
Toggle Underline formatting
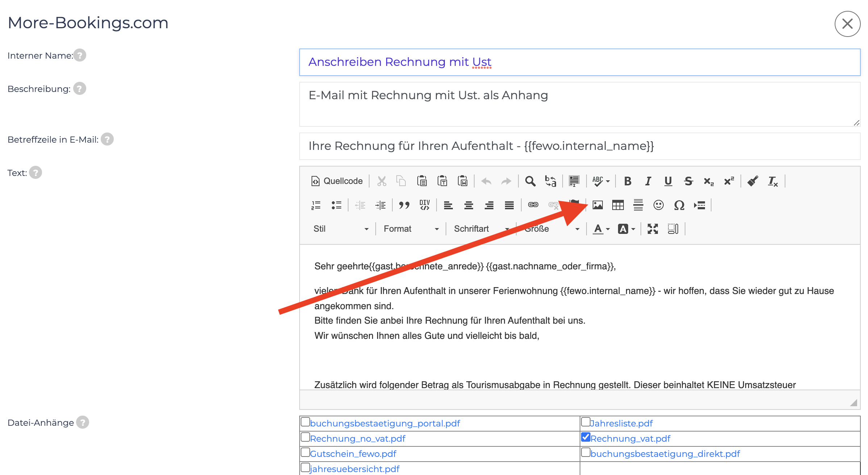coord(668,181)
